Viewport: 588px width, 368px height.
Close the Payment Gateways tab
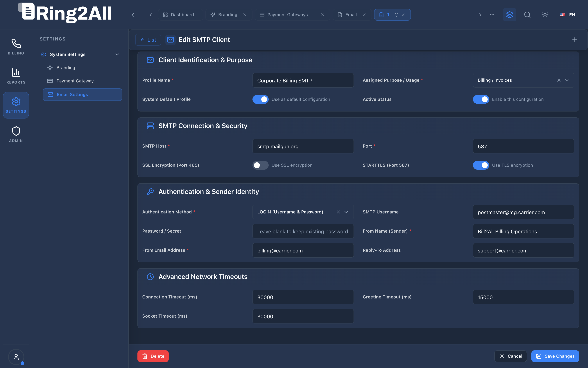(322, 15)
